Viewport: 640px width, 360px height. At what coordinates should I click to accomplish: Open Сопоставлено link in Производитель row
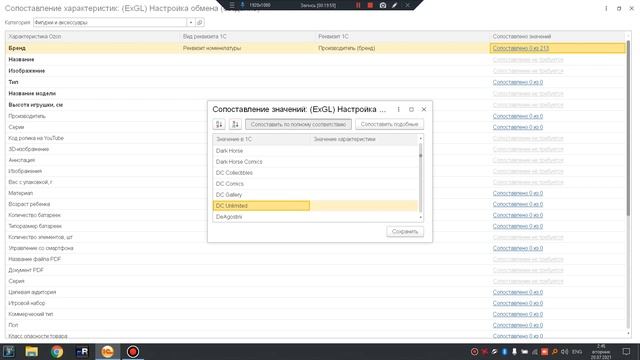(518, 116)
